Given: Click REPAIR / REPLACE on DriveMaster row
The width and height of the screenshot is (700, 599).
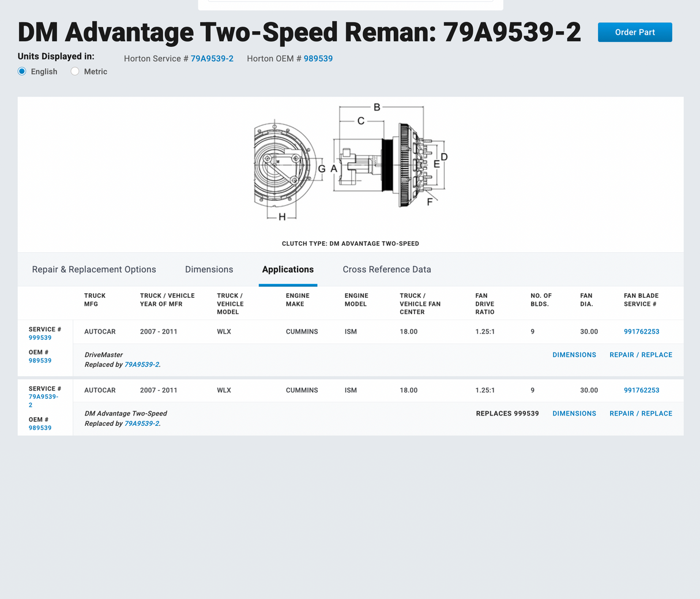Looking at the screenshot, I should (641, 354).
